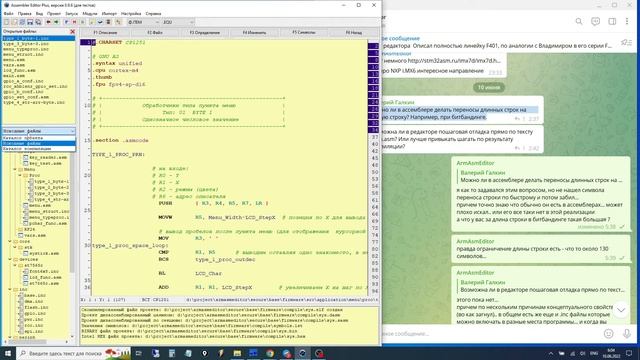The image size is (640, 360).
Task: Collapse the Menu folder in tree
Action: pos(15,169)
